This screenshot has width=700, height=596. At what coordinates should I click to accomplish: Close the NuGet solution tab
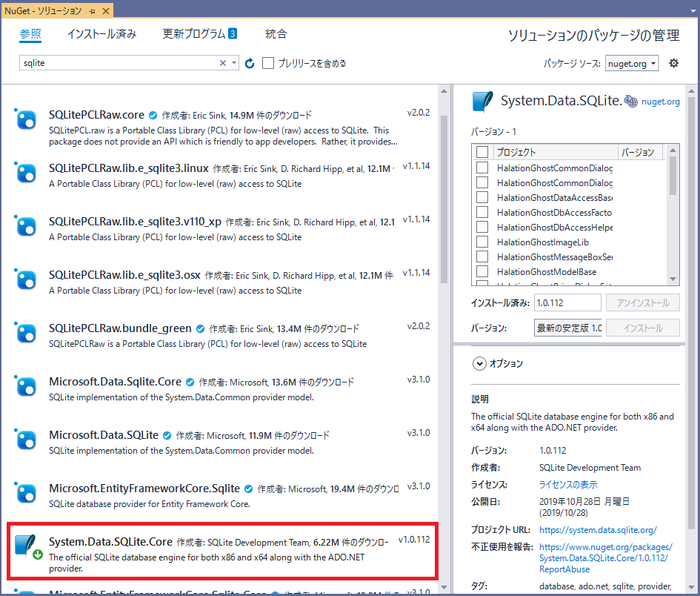[x=106, y=10]
